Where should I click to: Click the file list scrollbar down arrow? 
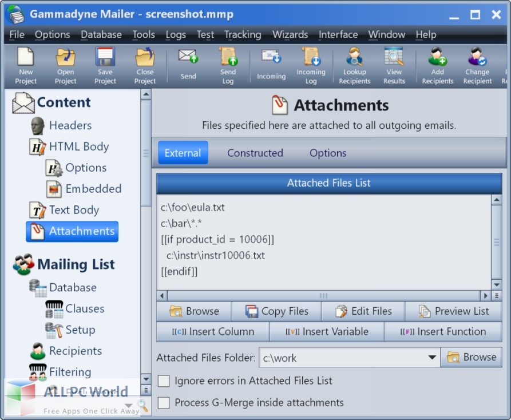click(497, 285)
